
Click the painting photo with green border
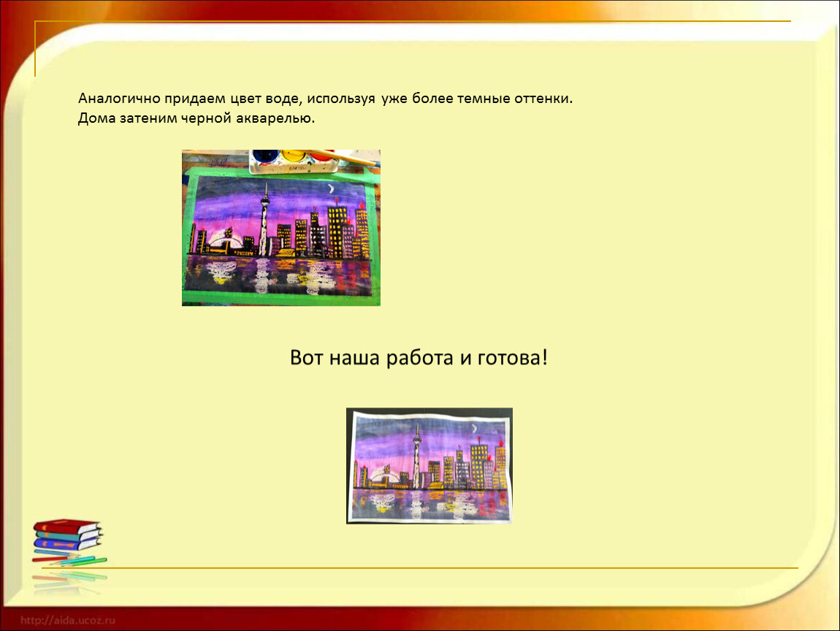[x=280, y=228]
